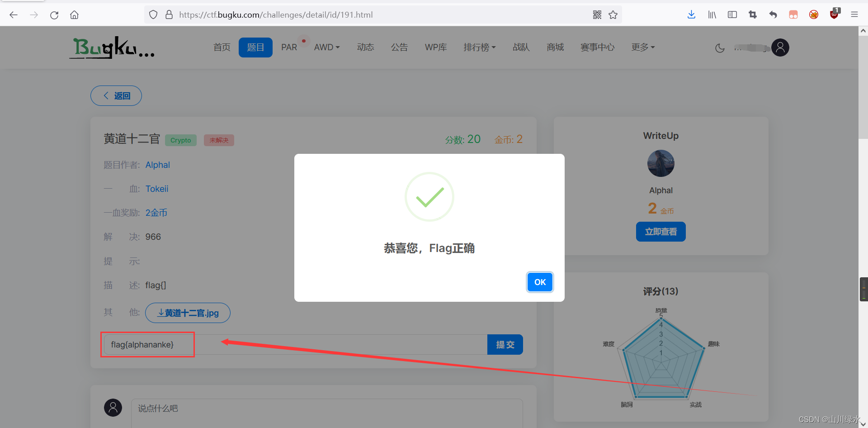This screenshot has width=868, height=428.
Task: Open uBlock extension icon with badge
Action: pos(835,14)
